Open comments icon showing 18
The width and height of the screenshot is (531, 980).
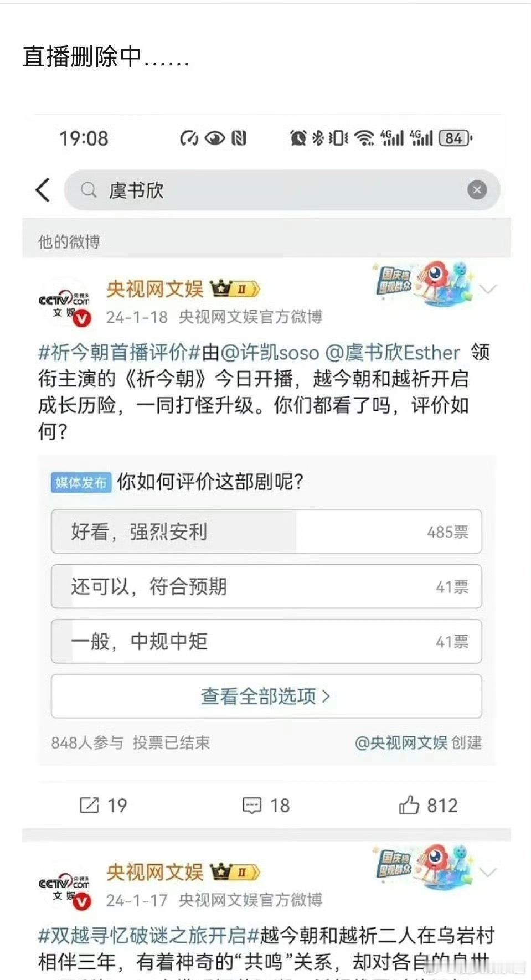[x=251, y=805]
